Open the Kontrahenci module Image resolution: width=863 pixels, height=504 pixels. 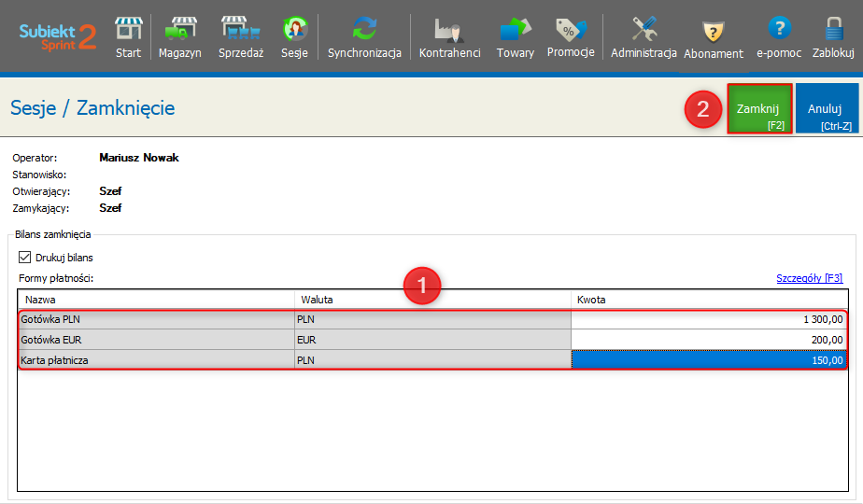(x=449, y=37)
